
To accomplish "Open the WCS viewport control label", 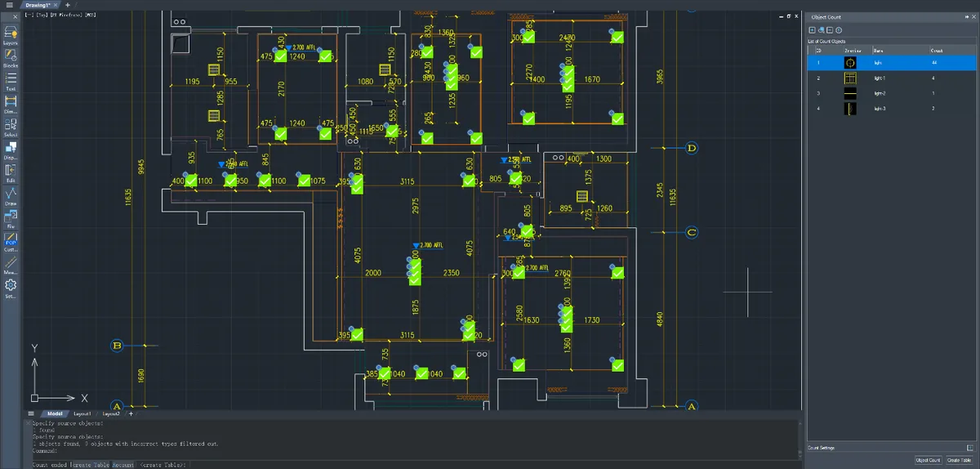I will tap(91, 16).
